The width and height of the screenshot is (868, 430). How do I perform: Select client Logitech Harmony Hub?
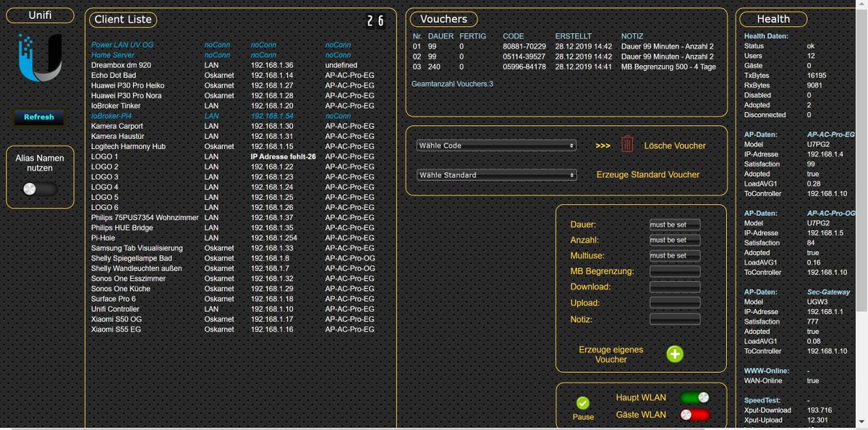coord(128,146)
